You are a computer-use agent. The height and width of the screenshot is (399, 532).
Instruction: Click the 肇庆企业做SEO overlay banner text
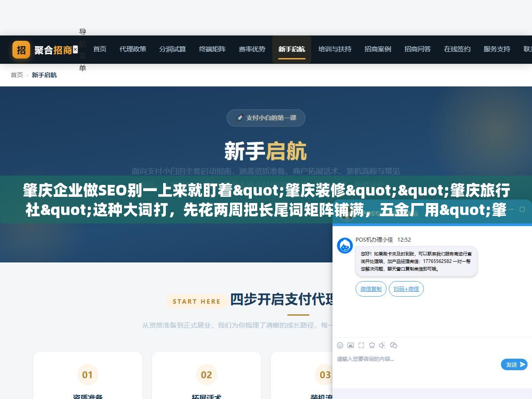tap(266, 200)
